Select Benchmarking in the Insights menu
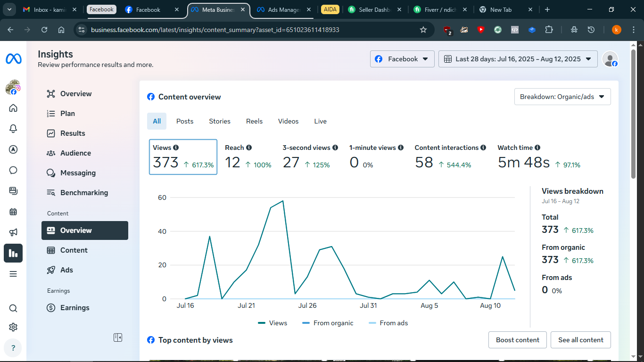This screenshot has width=644, height=362. click(x=84, y=193)
